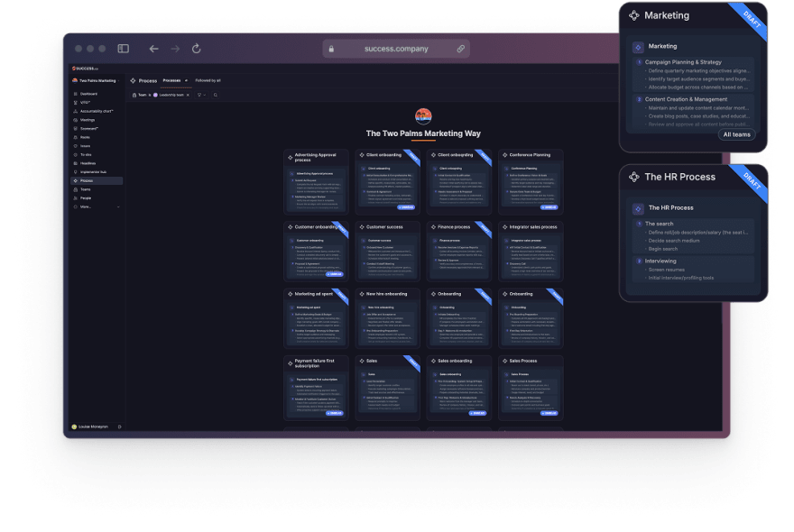This screenshot has height=532, width=794.
Task: Click the icon beside Louise Moneyron's name
Action: pyautogui.click(x=119, y=427)
